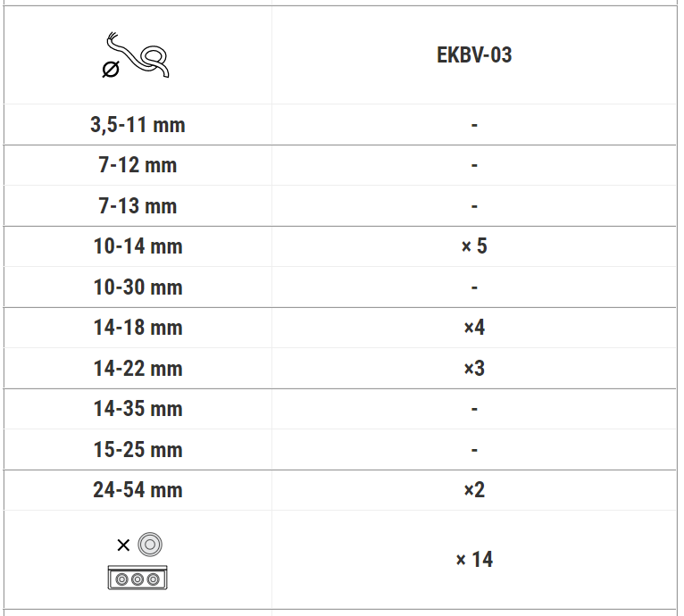Viewport: 684px width, 616px height.
Task: Click the round plug icon beside the ×
Action: (150, 544)
